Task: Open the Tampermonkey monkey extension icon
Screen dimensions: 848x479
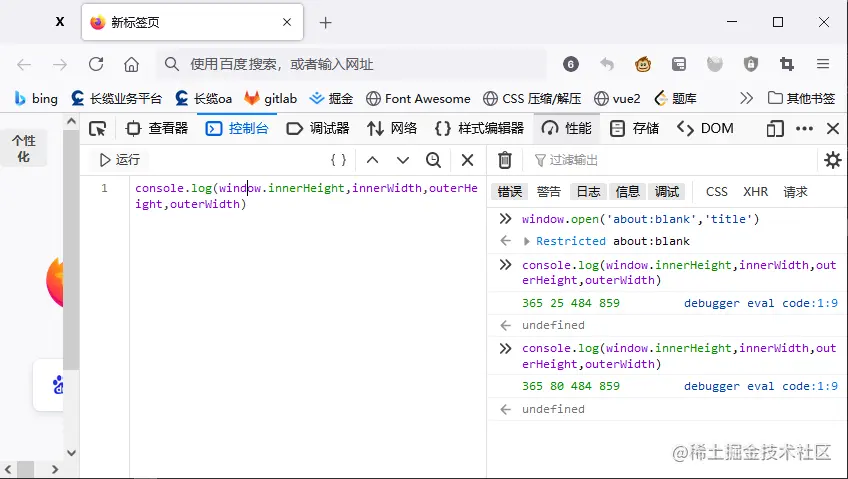Action: coord(642,64)
